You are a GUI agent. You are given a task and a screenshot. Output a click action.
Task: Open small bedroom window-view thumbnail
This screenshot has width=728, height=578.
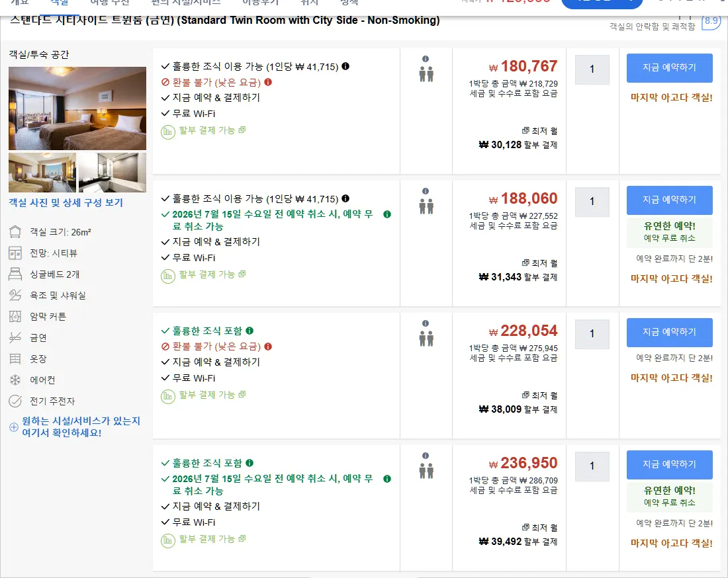click(x=42, y=172)
